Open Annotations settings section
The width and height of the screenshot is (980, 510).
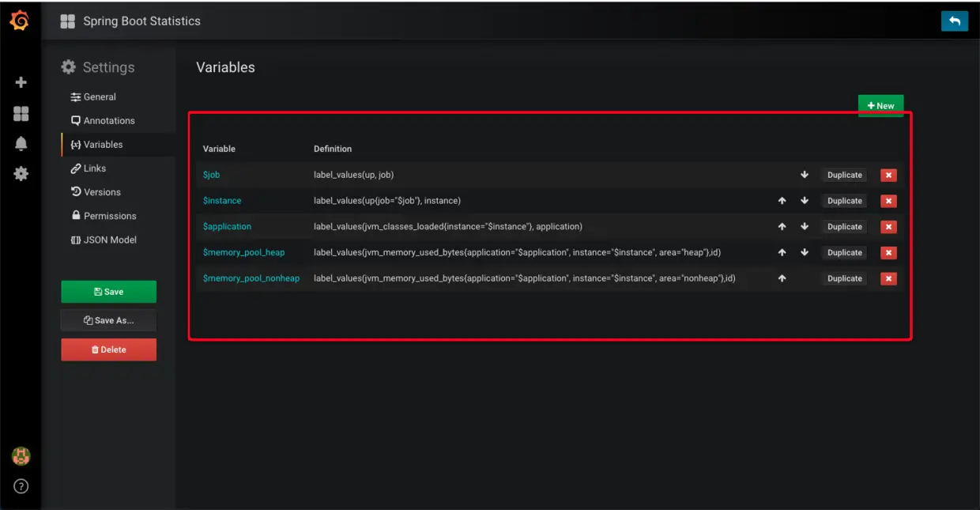point(103,120)
